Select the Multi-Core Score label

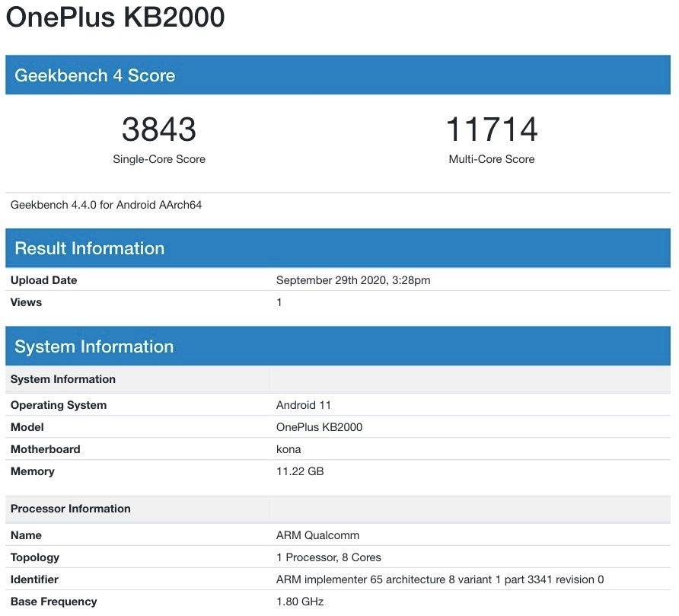(x=491, y=158)
